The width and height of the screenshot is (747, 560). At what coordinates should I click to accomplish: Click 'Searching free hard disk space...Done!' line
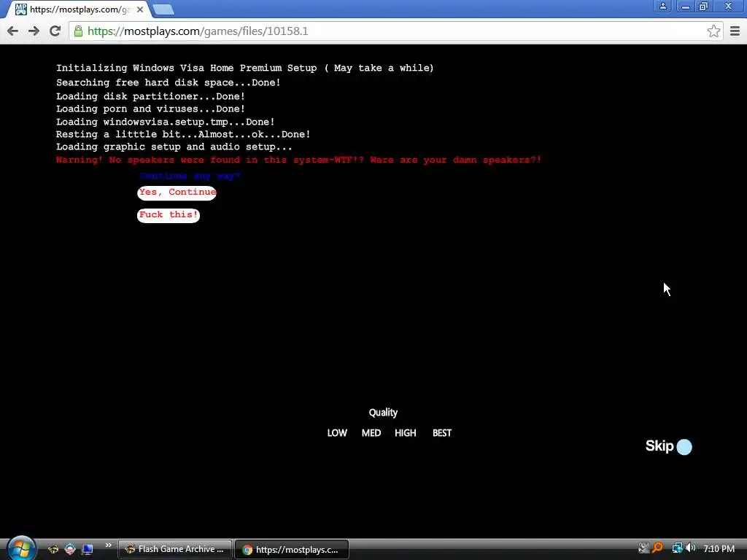pos(169,83)
